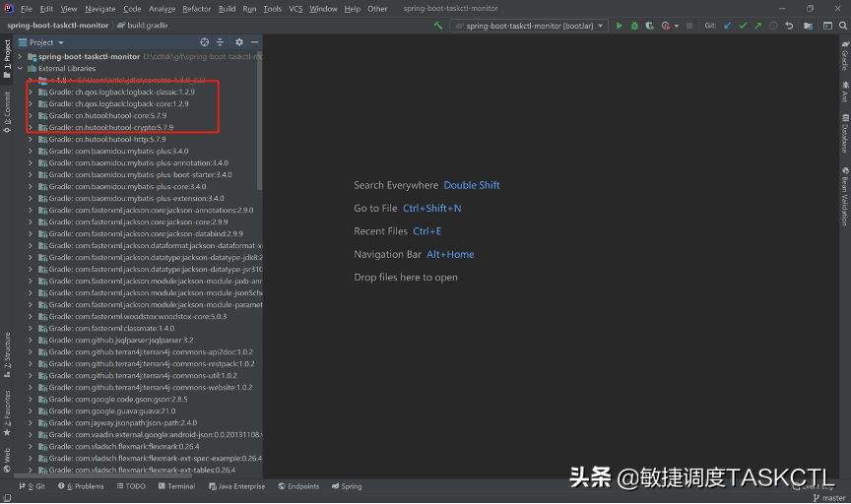Toggle the Favorites tool window stripe

pyautogui.click(x=7, y=412)
